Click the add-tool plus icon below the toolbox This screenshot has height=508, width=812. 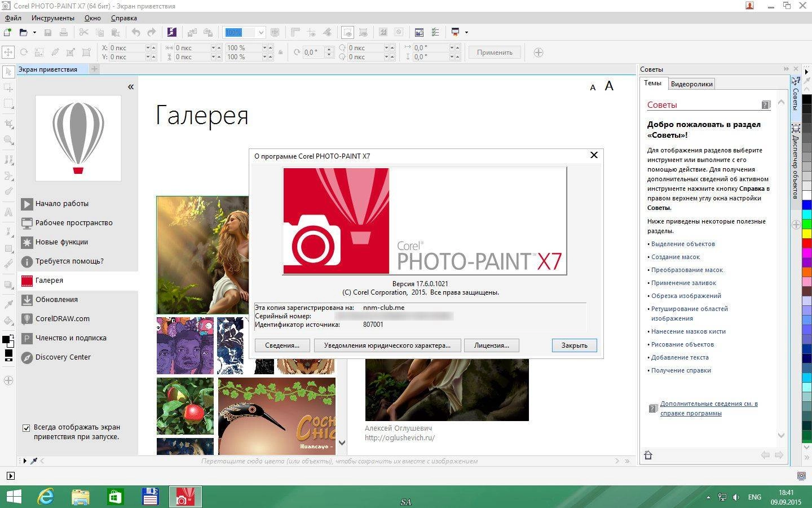pos(8,380)
